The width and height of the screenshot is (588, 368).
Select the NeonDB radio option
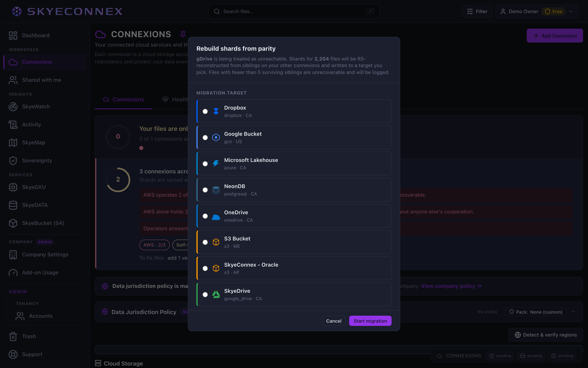click(205, 190)
